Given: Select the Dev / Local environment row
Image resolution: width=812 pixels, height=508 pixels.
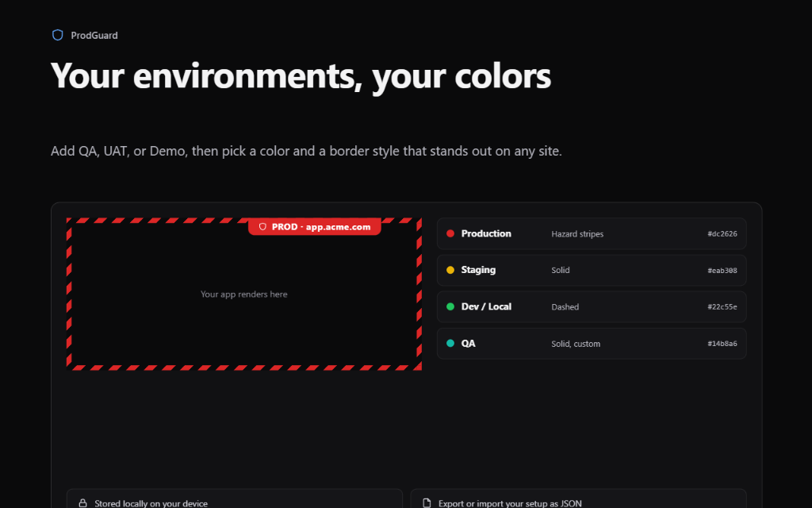Looking at the screenshot, I should [592, 307].
